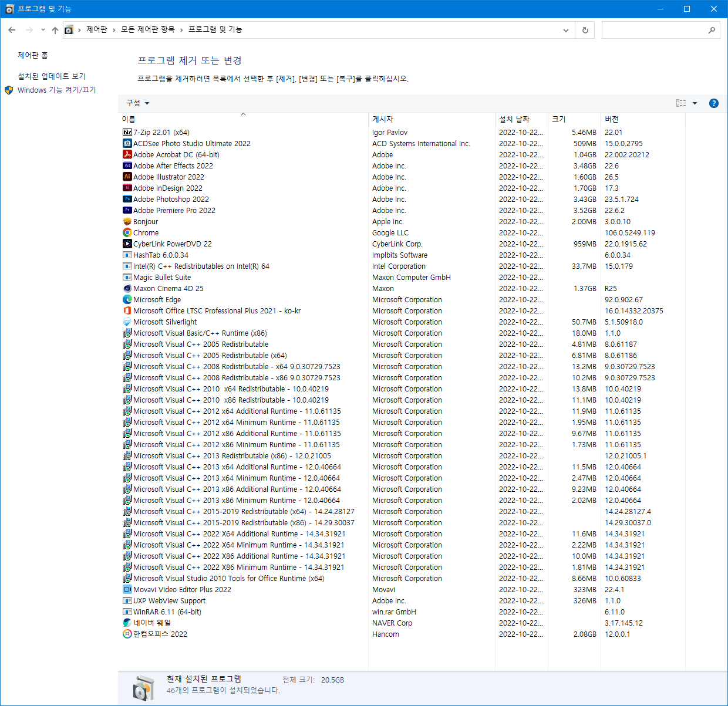Viewport: 728px width, 706px height.
Task: Click the 한컴오피스 2022 icon
Action: click(x=127, y=634)
